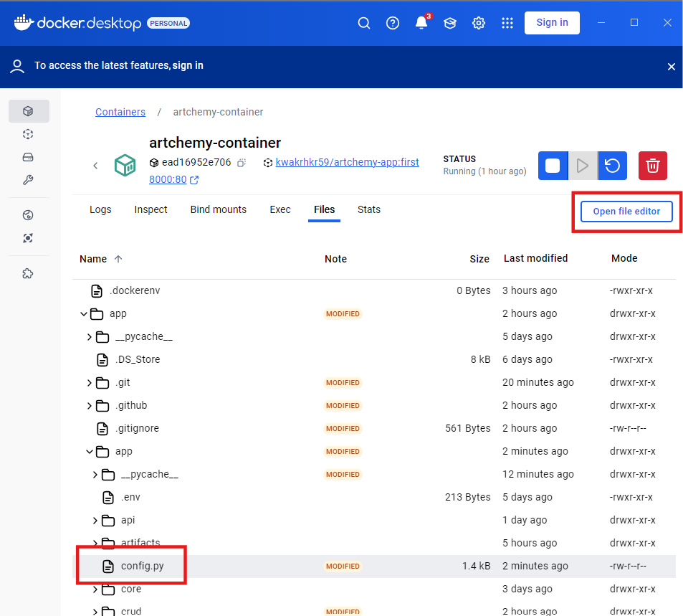The width and height of the screenshot is (683, 616).
Task: Click the '561 Bytes' size cell
Action: click(468, 429)
